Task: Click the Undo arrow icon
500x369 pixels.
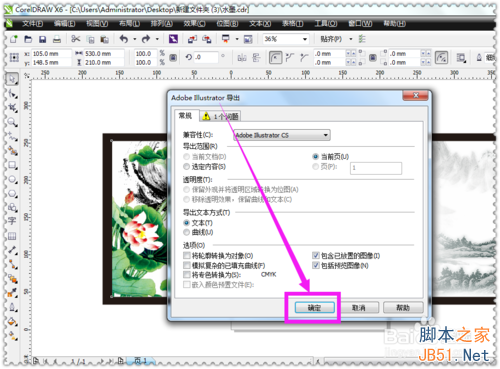Action: click(x=124, y=39)
